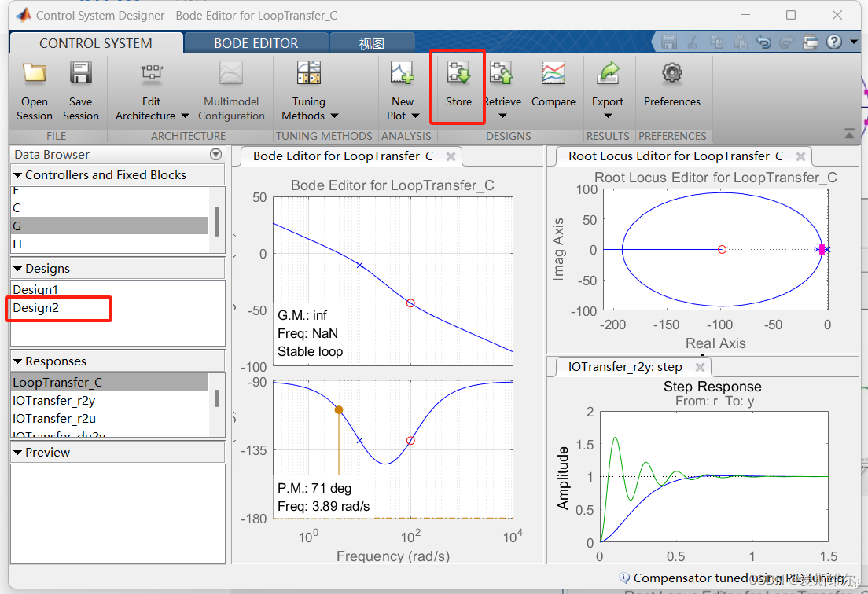Open the help question mark icon

point(834,42)
